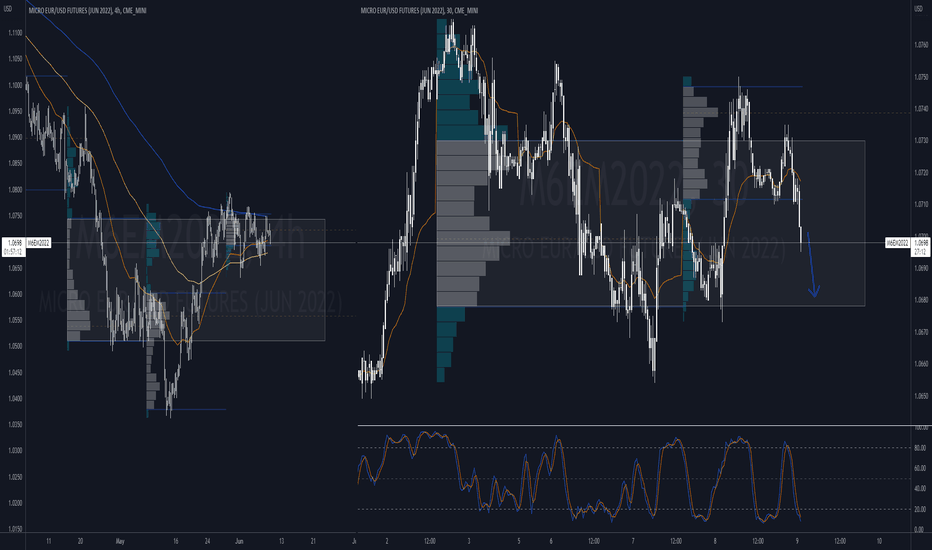Click the 20.00 level on stochastic scale
The width and height of the screenshot is (932, 550).
click(x=920, y=509)
